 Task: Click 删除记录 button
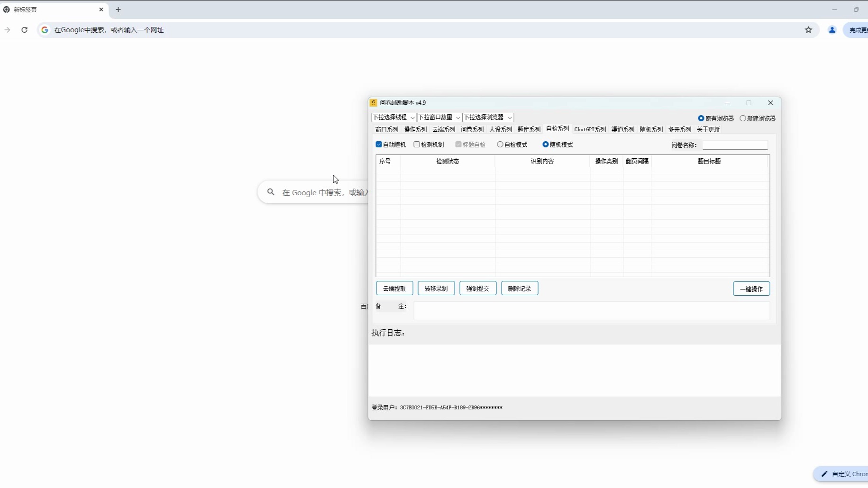pos(520,289)
